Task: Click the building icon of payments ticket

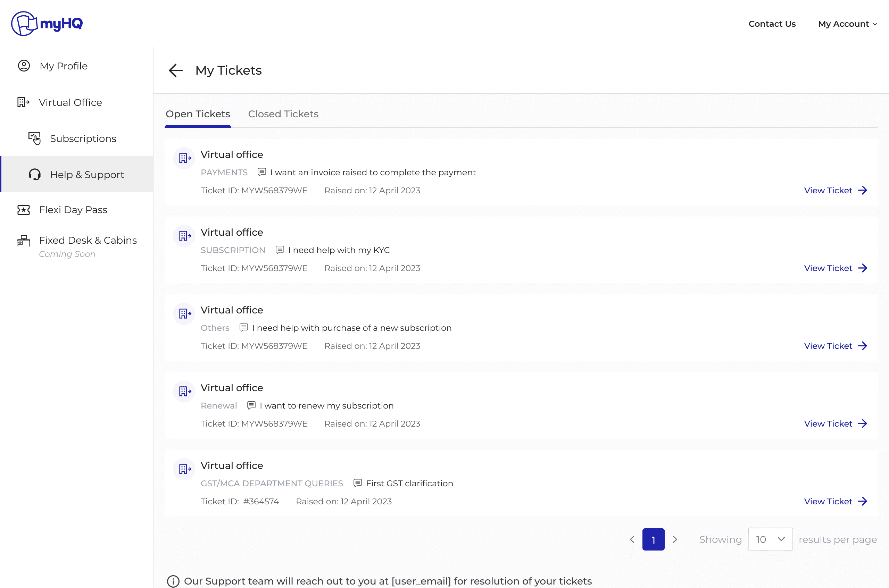Action: (184, 158)
